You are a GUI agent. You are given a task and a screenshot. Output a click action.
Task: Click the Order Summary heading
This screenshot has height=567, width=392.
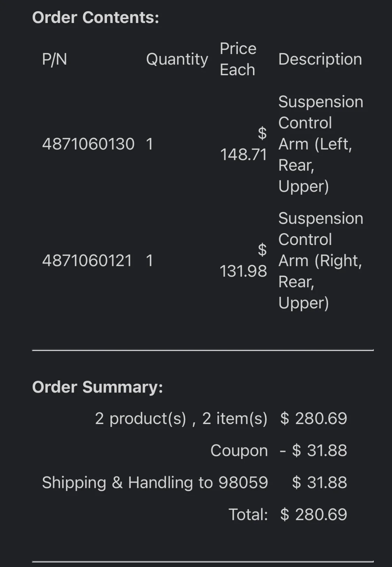pyautogui.click(x=98, y=387)
